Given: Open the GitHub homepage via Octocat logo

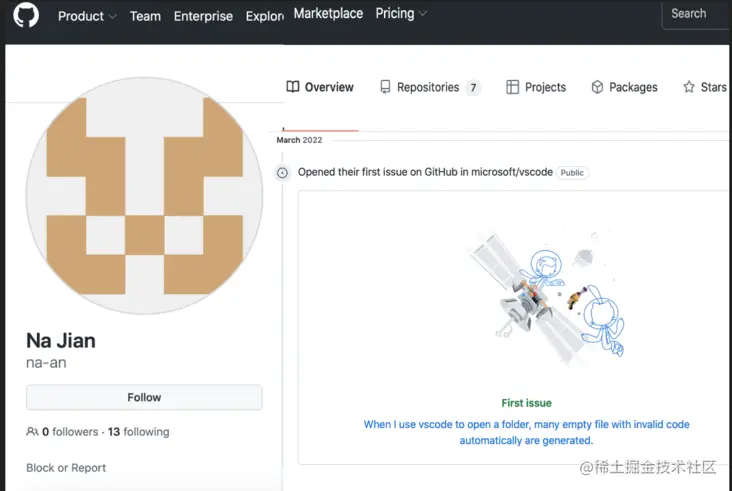Looking at the screenshot, I should 26,15.
